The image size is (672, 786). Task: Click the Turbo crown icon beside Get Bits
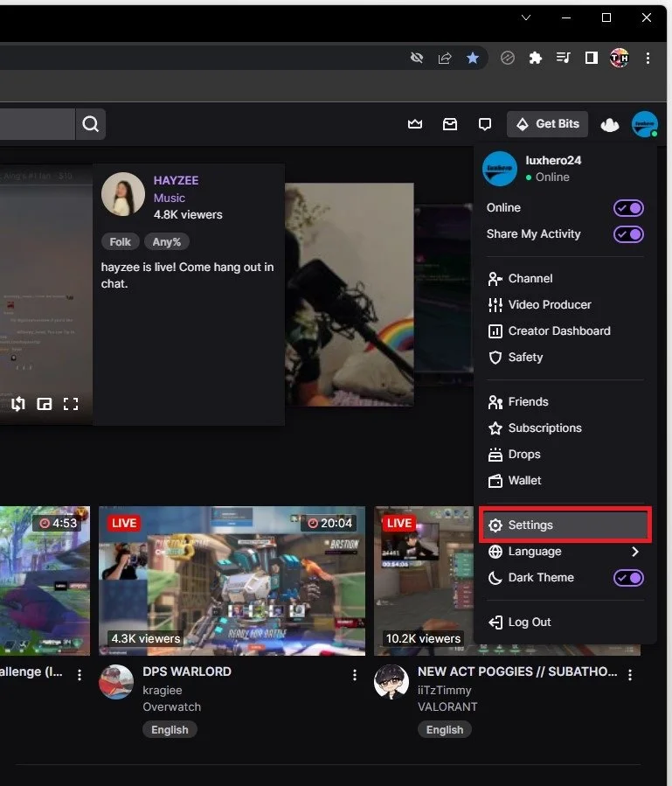click(x=609, y=124)
